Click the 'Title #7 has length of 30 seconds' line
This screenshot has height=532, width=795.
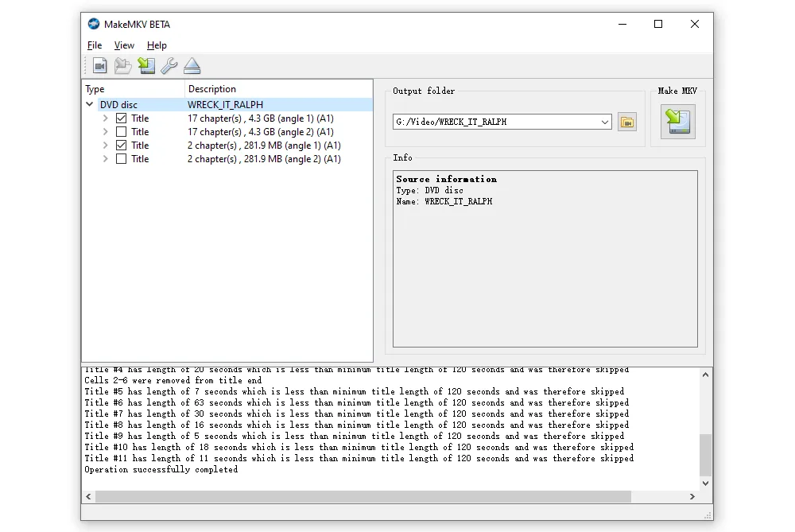356,414
